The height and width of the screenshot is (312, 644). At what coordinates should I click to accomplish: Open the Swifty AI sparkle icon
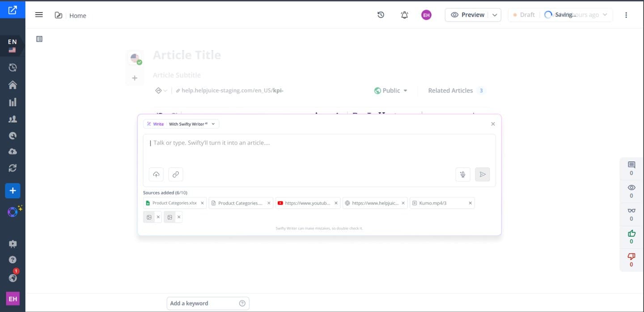[14, 211]
